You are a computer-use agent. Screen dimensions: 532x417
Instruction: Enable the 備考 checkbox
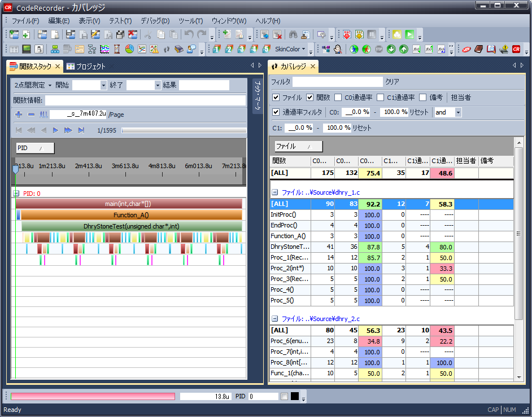pyautogui.click(x=423, y=98)
